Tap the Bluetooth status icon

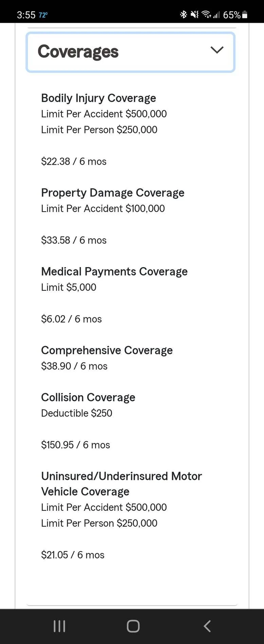(184, 15)
